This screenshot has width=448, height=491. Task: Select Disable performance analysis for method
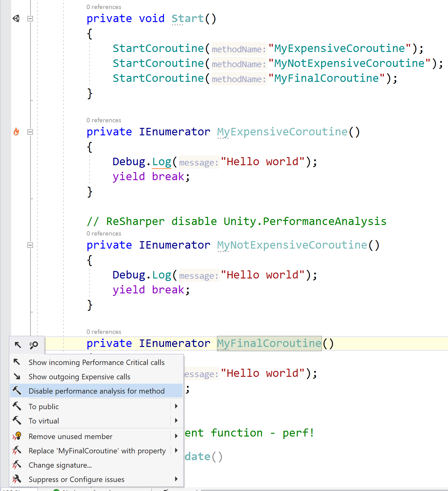coord(96,391)
